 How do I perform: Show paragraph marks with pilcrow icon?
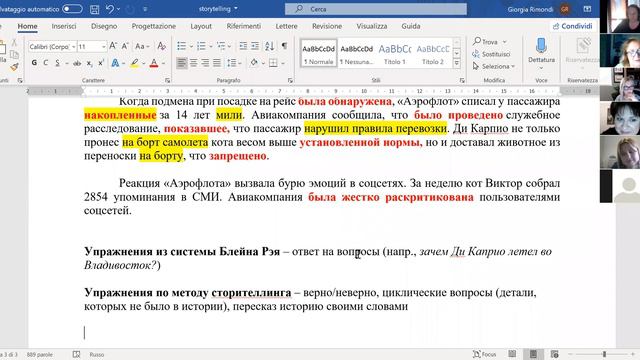tap(284, 46)
